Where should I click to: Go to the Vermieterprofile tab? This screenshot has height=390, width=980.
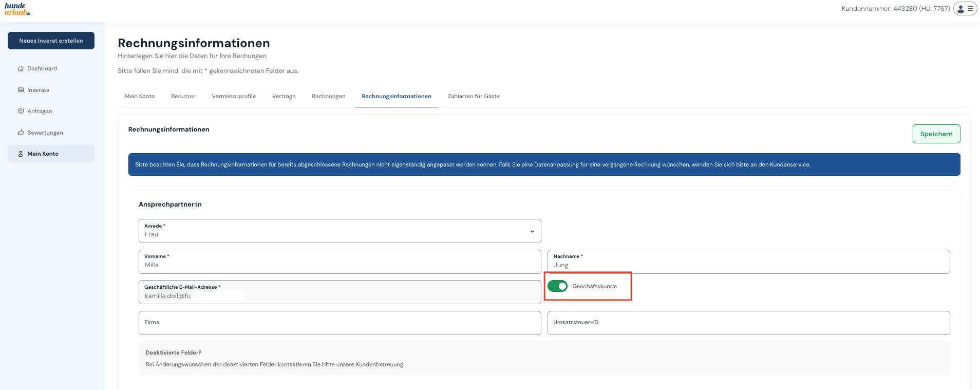(234, 96)
